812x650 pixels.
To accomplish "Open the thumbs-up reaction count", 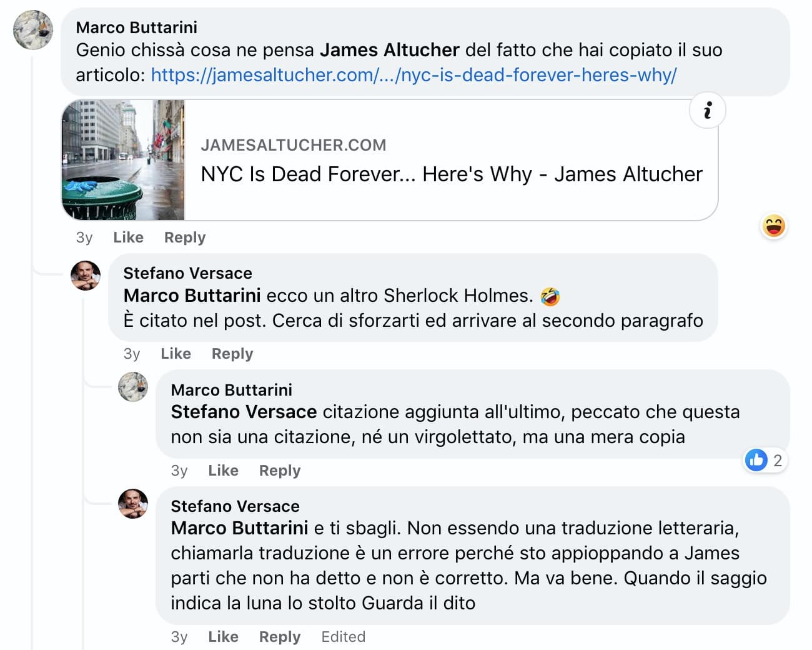I will [764, 461].
